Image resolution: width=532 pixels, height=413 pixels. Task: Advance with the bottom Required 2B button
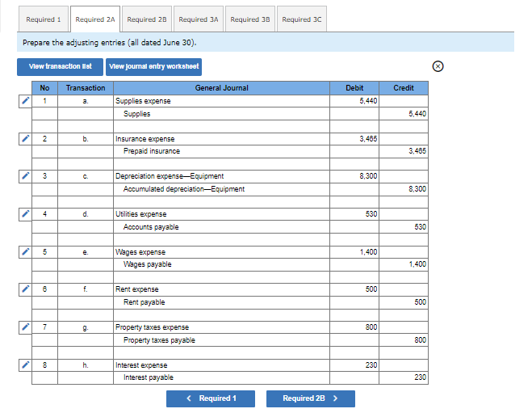click(311, 398)
